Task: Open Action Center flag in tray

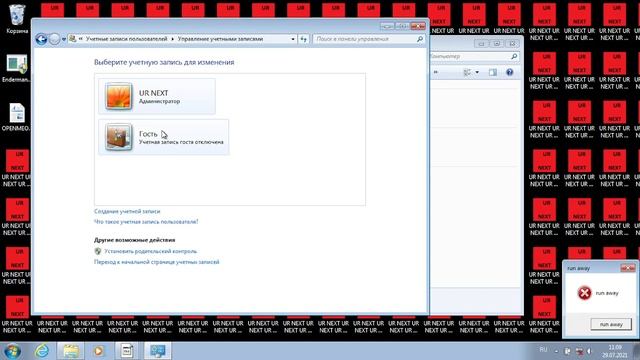Action: [x=567, y=351]
